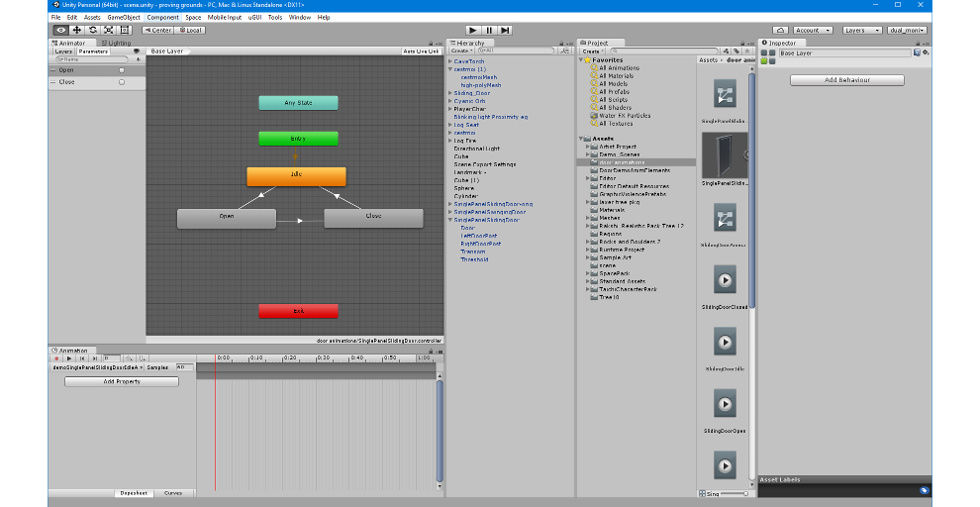980x507 pixels.
Task: Play the clip in the Animation window
Action: (x=69, y=358)
